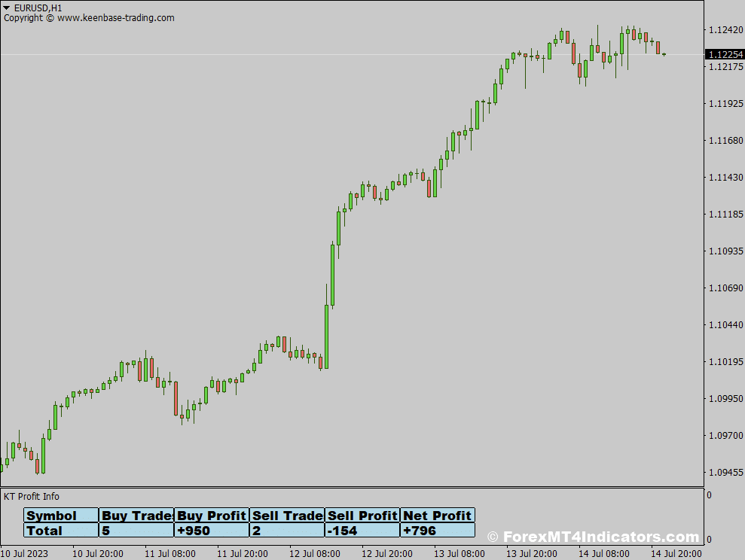Viewport: 745px width, 560px height.
Task: Click the 13 Jul 08:00 time label
Action: point(459,553)
